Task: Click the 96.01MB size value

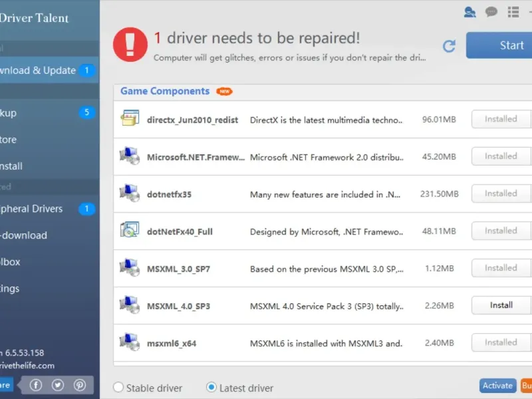Action: [x=439, y=120]
